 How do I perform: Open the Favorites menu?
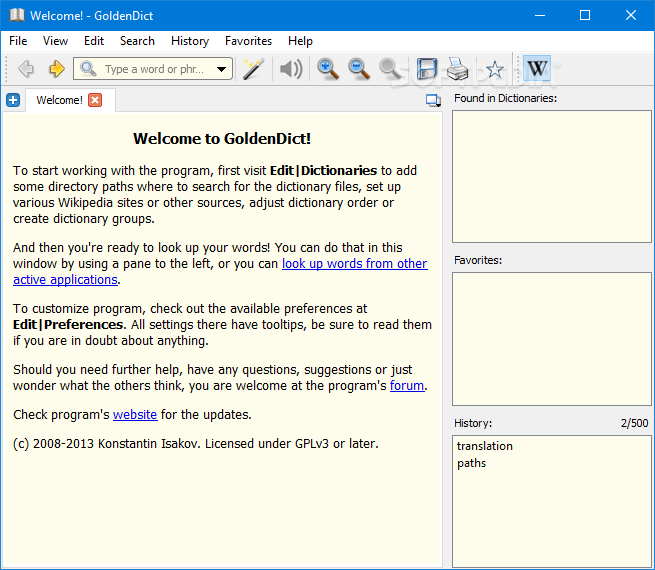[x=248, y=41]
